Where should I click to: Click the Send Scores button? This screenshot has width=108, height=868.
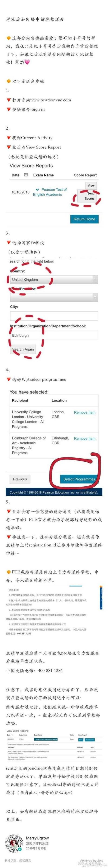pos(90,196)
